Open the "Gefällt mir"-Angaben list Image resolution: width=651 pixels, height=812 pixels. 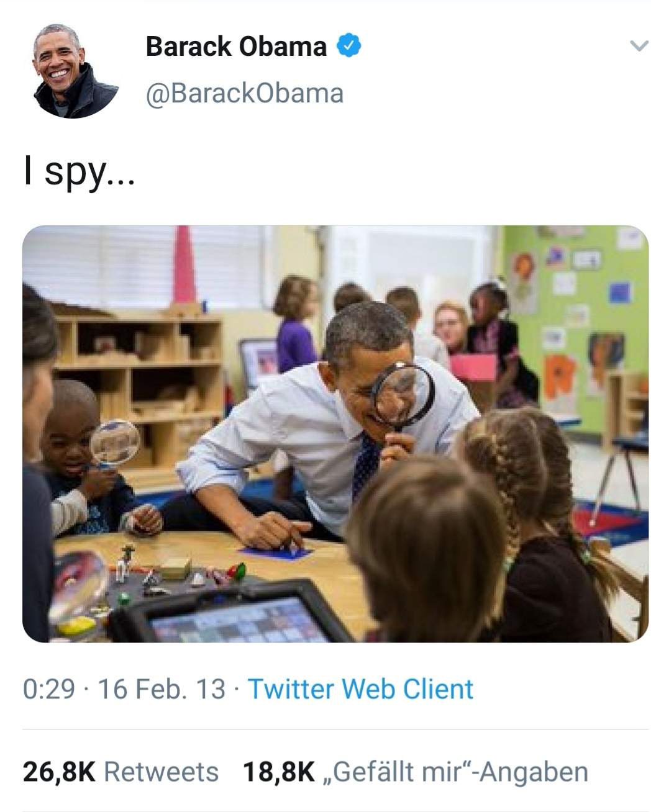pyautogui.click(x=455, y=772)
